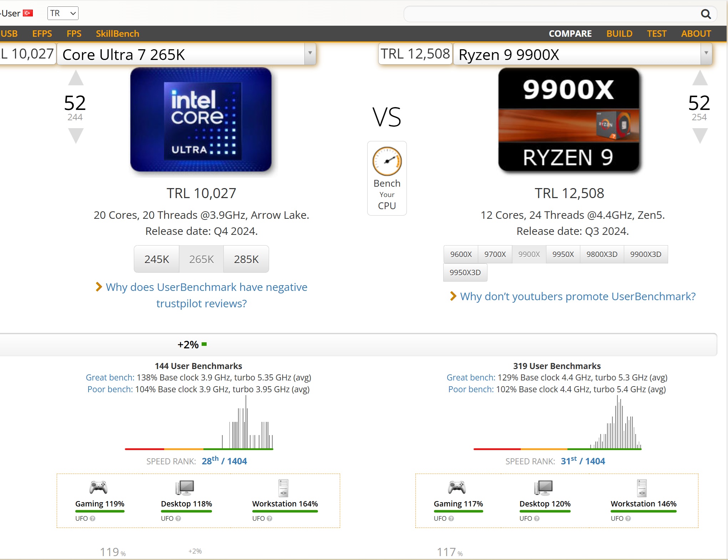728x560 pixels.
Task: Click the Ryzen benchmark distribution histogram
Action: [557, 423]
